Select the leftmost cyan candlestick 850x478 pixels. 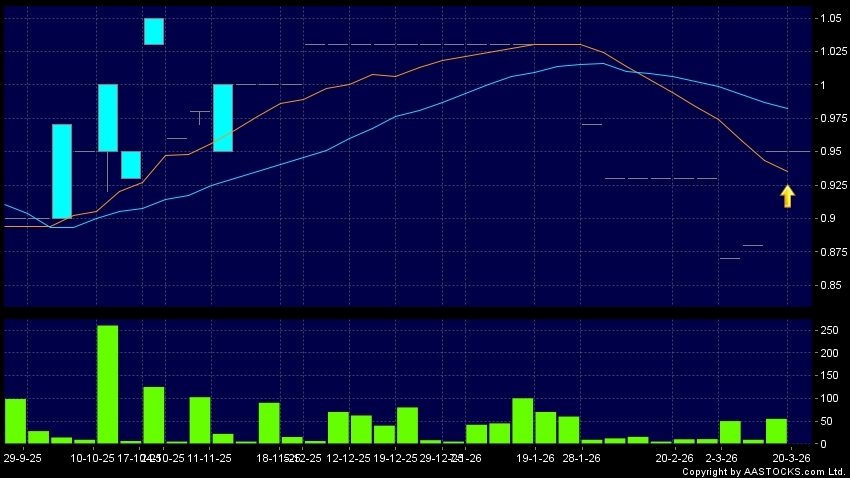[62, 171]
